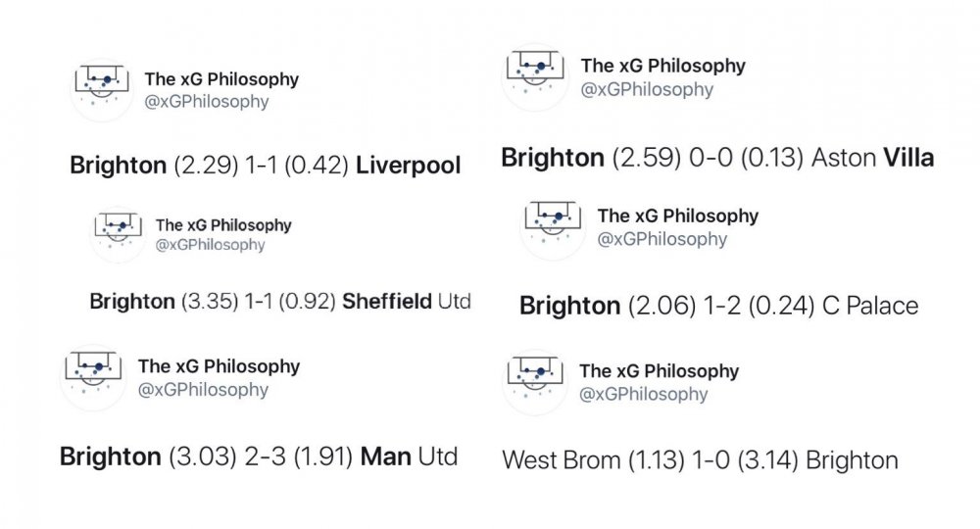Open the Brighton 1-1 Liverpool tweet text

pos(265,166)
